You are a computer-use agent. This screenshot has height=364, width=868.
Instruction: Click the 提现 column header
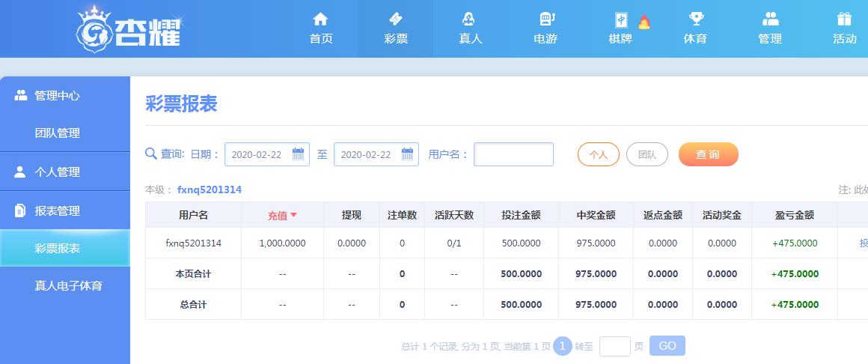[x=352, y=215]
